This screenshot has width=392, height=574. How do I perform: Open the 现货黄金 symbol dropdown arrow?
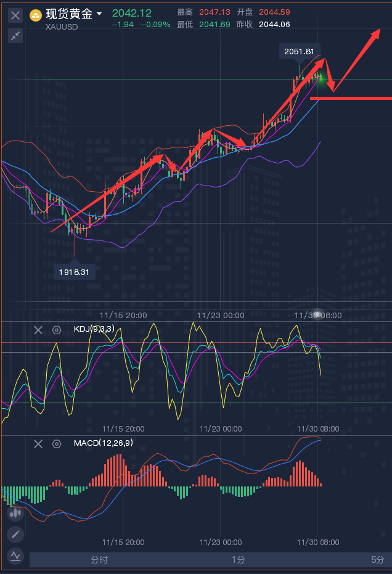[x=99, y=14]
